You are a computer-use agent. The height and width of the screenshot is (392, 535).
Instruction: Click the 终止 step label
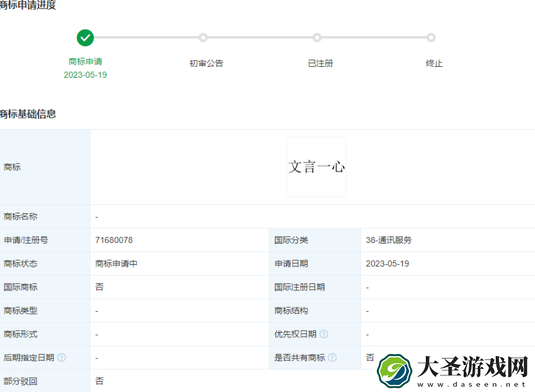[x=434, y=64]
